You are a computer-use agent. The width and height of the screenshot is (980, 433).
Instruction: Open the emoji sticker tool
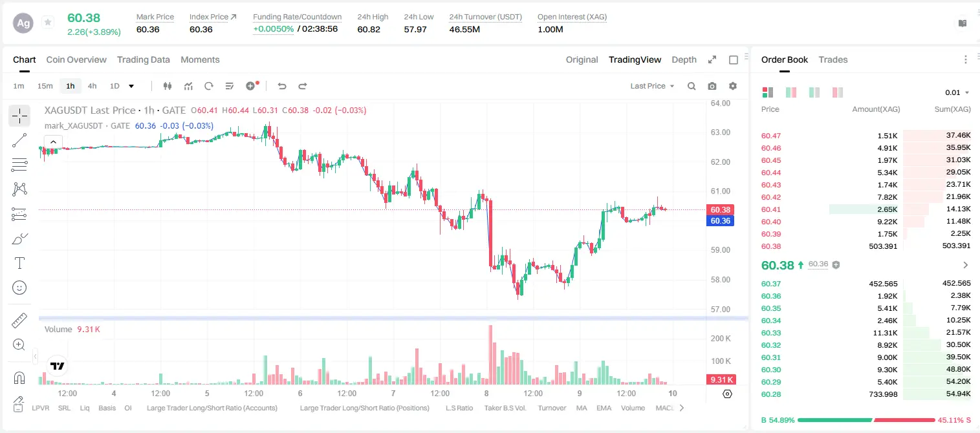(x=19, y=288)
